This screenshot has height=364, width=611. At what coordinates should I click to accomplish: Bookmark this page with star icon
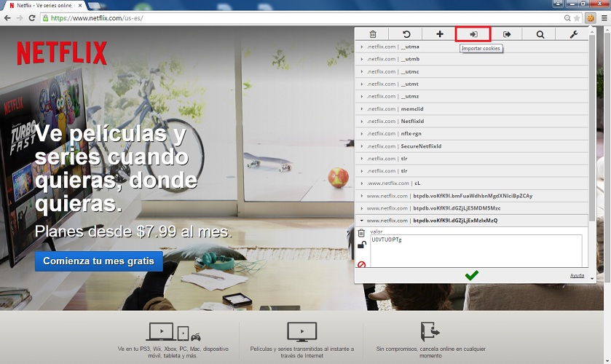[x=577, y=18]
